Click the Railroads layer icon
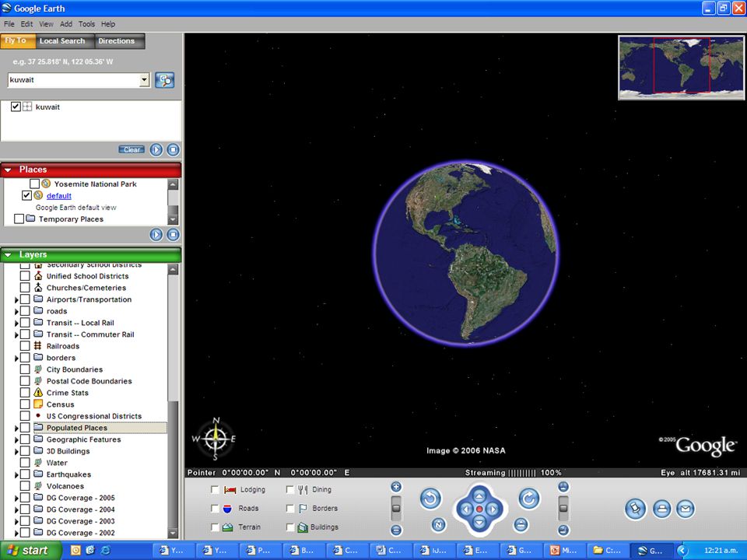Viewport: 747px width, 560px height. click(x=38, y=345)
